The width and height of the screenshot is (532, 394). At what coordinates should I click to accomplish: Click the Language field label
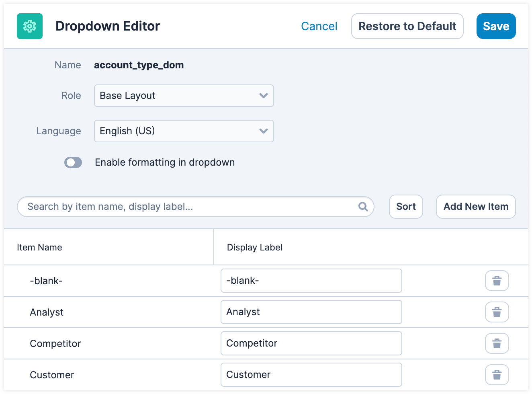tap(59, 131)
